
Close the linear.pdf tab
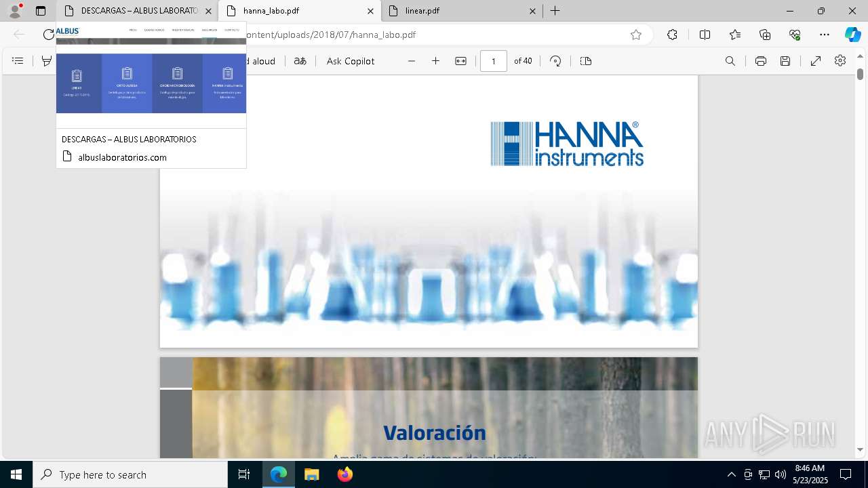[532, 11]
